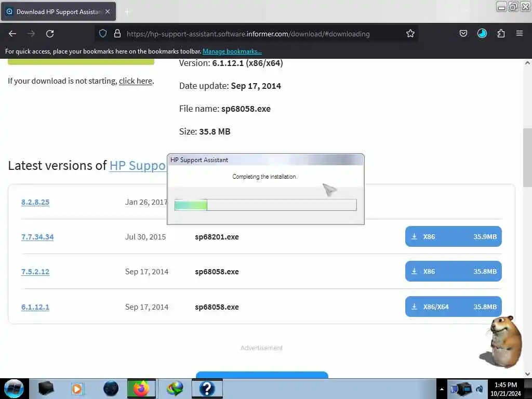Click 'Jul 30, 2015' date cell
Screen dimensions: 532x399
pyautogui.click(x=145, y=237)
